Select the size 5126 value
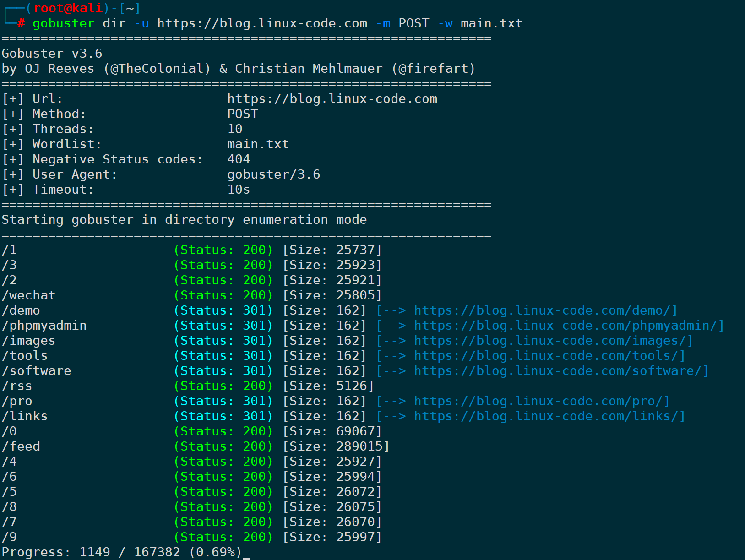The image size is (745, 560). (352, 386)
